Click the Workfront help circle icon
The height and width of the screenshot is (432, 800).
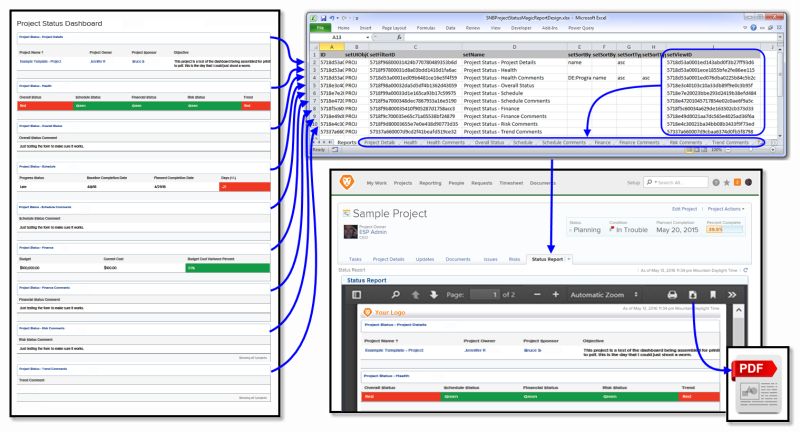coord(716,182)
